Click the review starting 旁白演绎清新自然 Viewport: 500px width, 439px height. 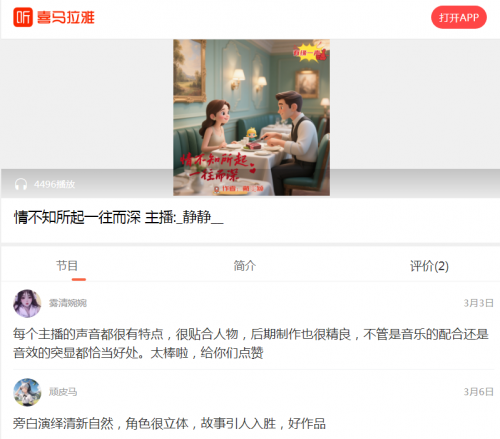169,423
